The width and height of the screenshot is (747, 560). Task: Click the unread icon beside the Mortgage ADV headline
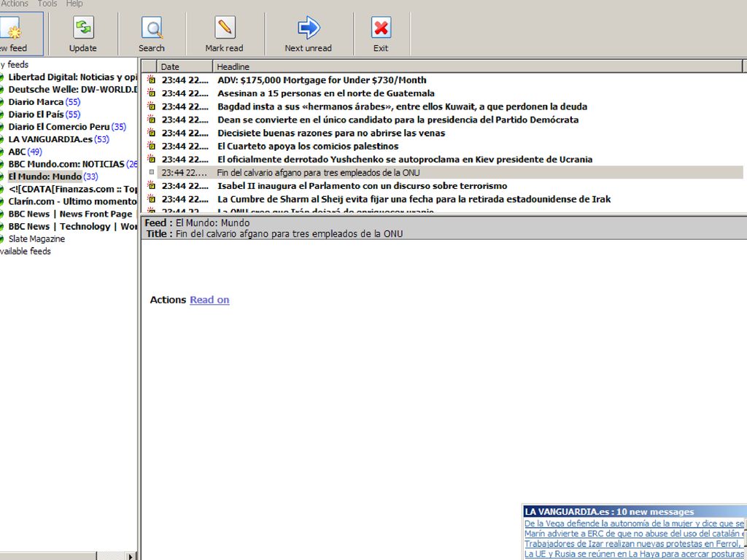152,80
